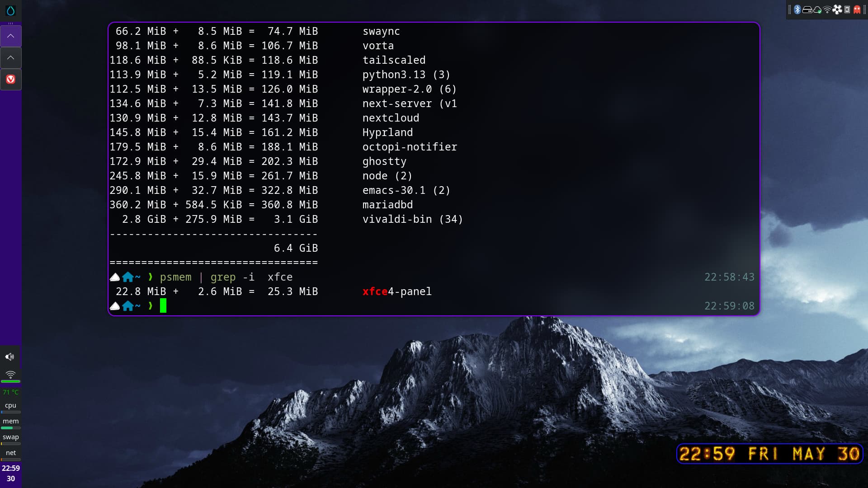The width and height of the screenshot is (868, 488).
Task: Click the 'vorta' process name
Action: (378, 46)
